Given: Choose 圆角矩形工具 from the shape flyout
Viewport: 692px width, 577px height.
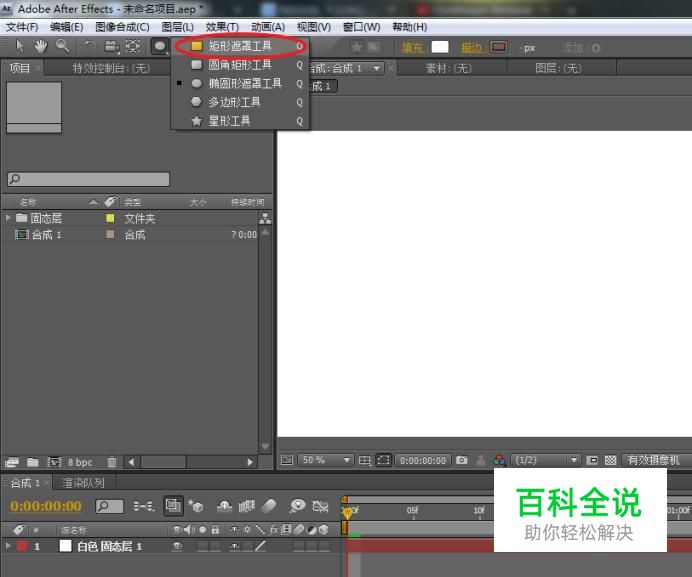Looking at the screenshot, I should click(240, 65).
